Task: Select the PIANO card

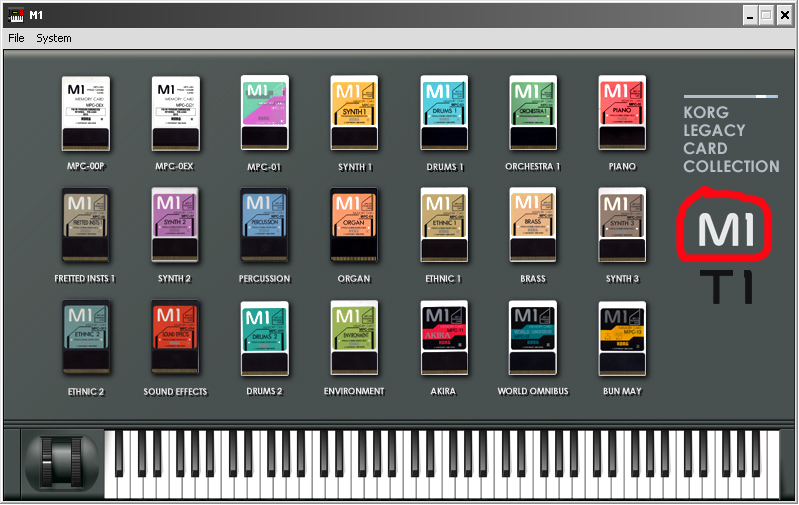Action: point(622,113)
